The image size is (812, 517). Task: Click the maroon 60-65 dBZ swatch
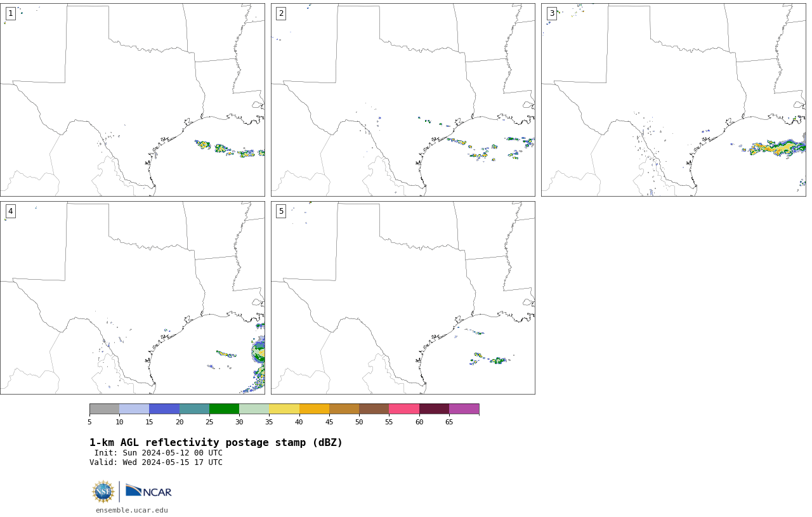pyautogui.click(x=434, y=409)
